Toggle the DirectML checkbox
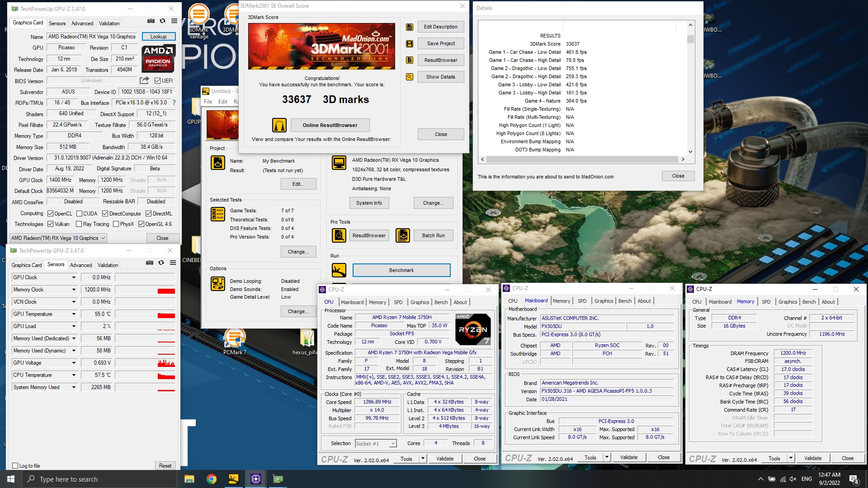 tap(148, 214)
